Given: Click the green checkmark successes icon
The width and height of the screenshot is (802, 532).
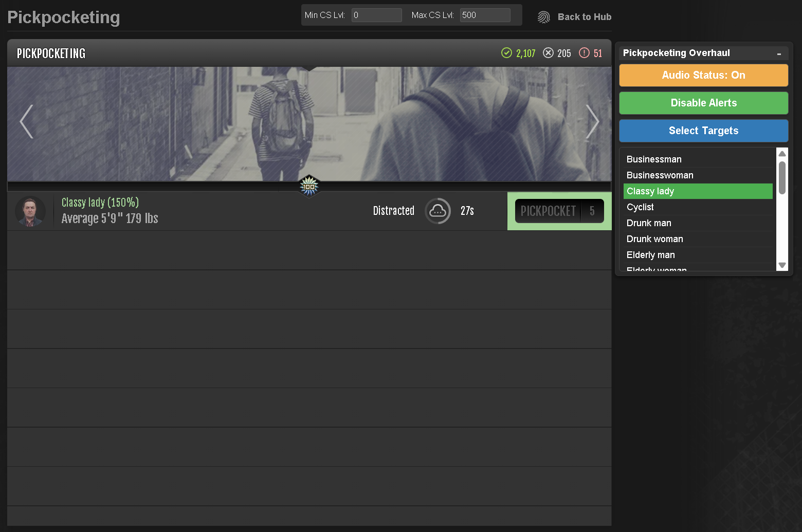Looking at the screenshot, I should point(506,53).
